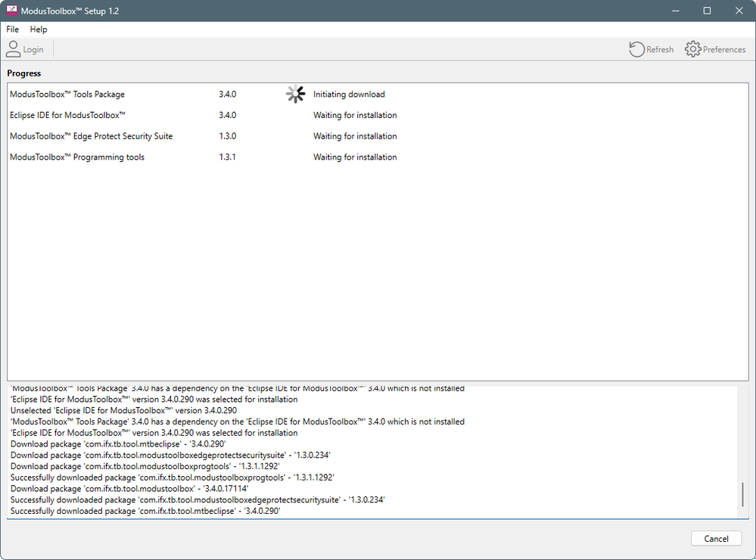
Task: Click the Refresh circular arrow icon
Action: point(636,48)
